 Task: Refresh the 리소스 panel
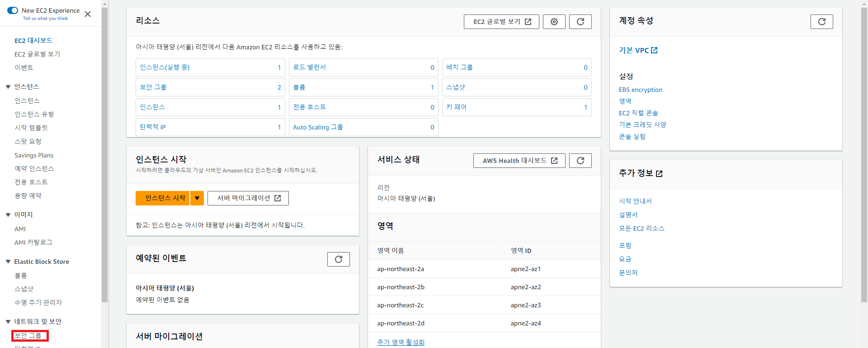pyautogui.click(x=580, y=22)
